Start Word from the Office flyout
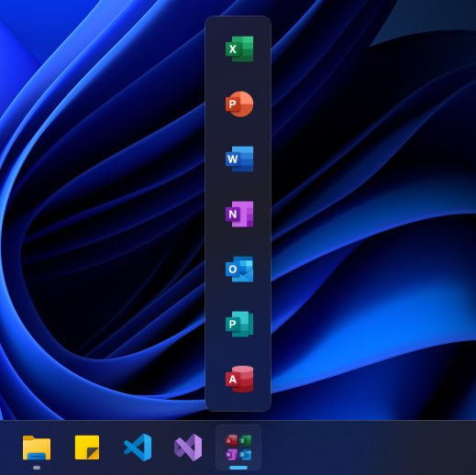This screenshot has height=475, width=476. coord(239,159)
